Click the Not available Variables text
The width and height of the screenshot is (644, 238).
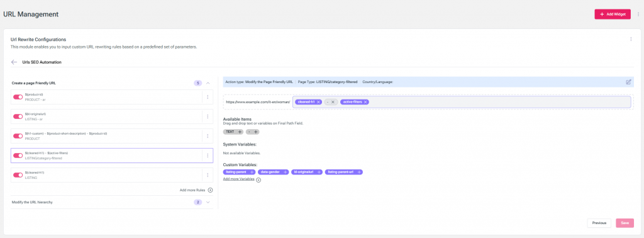[x=241, y=153]
